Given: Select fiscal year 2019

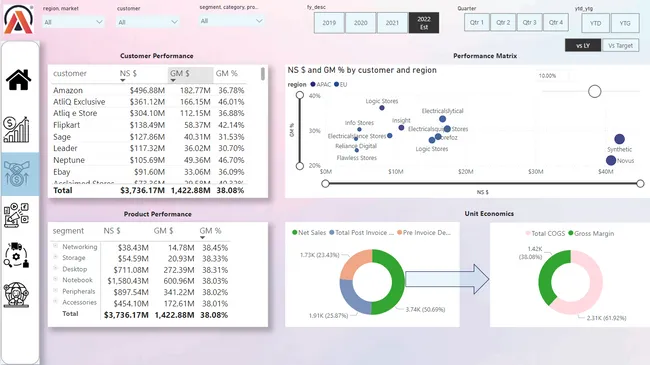Looking at the screenshot, I should 329,23.
